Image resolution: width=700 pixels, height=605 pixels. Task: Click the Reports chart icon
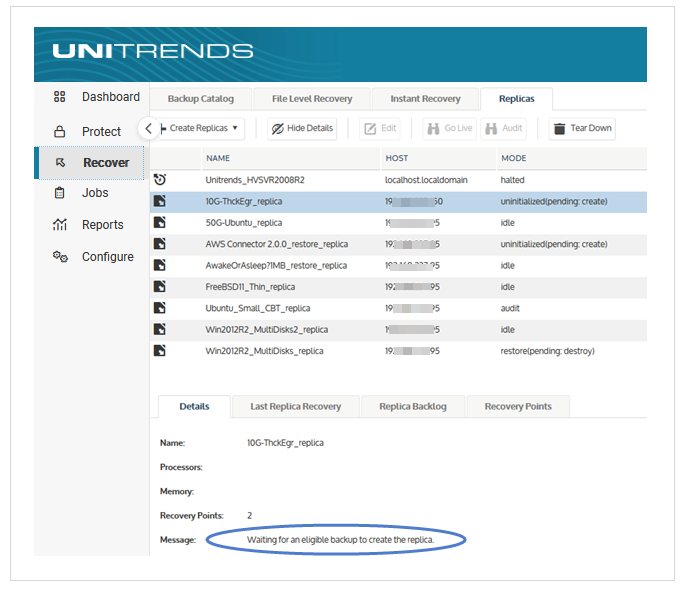60,224
